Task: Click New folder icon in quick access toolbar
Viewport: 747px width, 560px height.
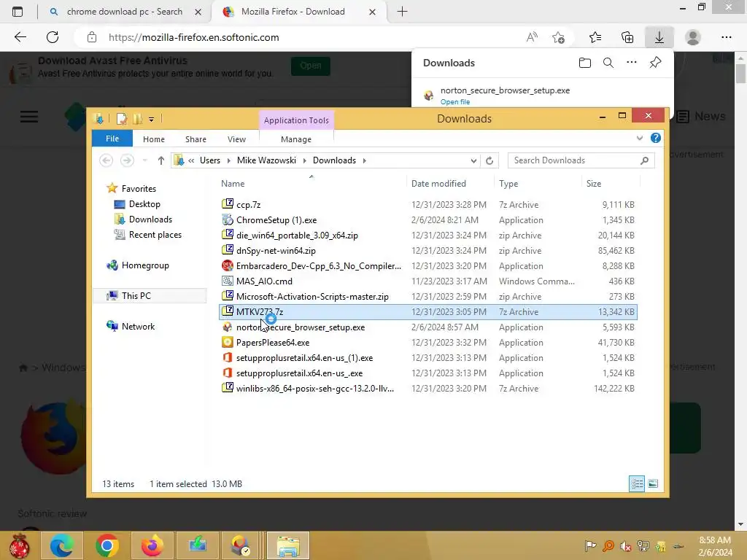Action: pyautogui.click(x=138, y=119)
